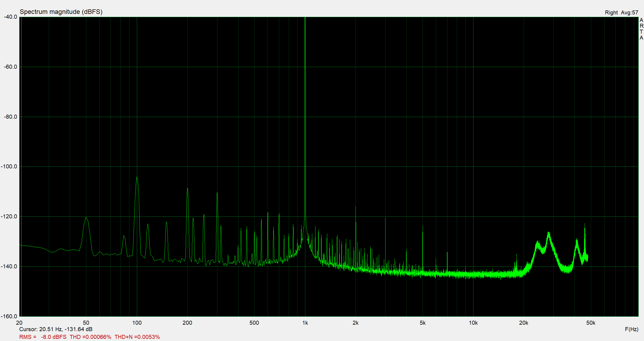644x341 pixels.
Task: Click the 50k x-axis label
Action: click(x=591, y=323)
